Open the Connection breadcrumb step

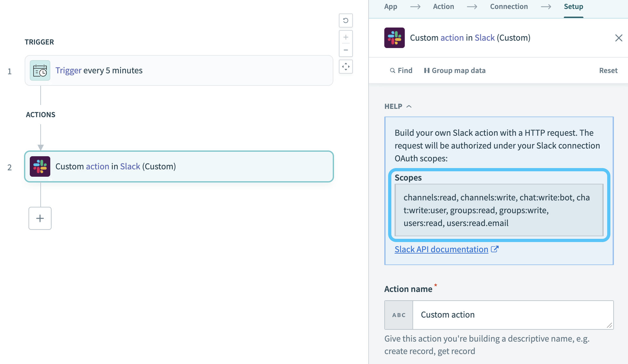[509, 6]
